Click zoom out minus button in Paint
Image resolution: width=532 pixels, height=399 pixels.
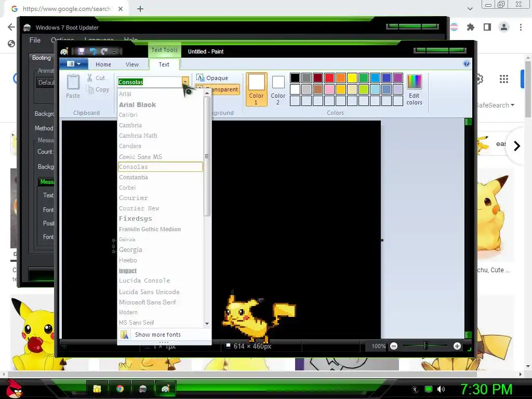click(x=394, y=346)
